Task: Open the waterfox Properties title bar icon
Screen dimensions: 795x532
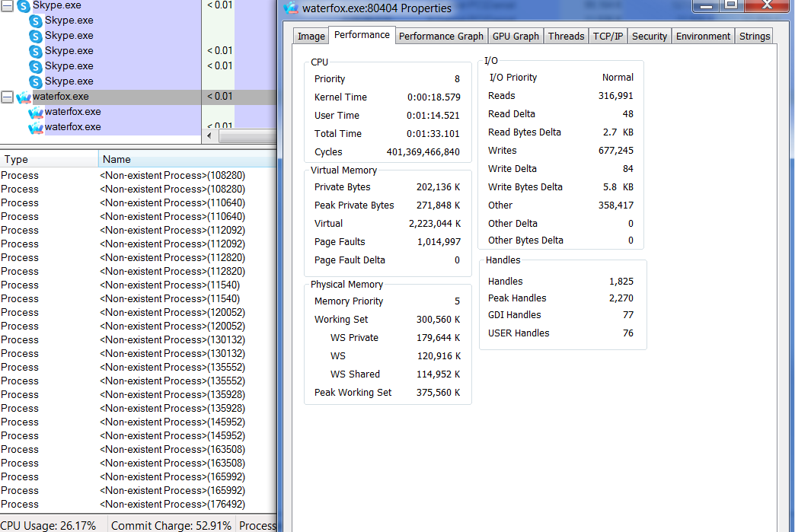Action: click(x=291, y=8)
